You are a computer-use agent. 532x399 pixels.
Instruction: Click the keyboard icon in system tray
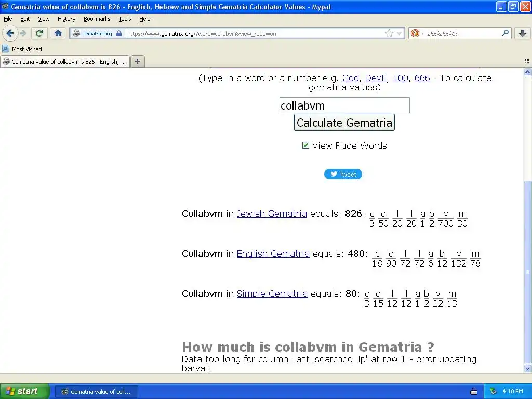click(x=474, y=392)
